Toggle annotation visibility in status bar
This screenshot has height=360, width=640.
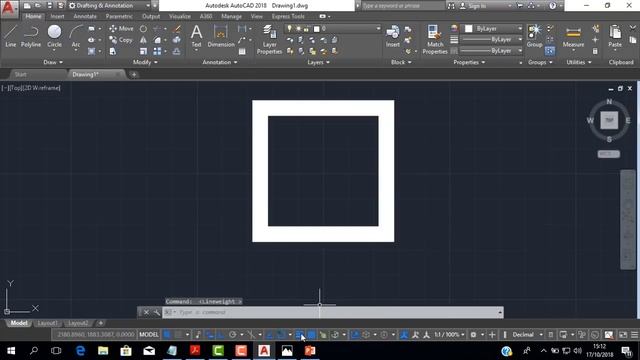pos(404,335)
